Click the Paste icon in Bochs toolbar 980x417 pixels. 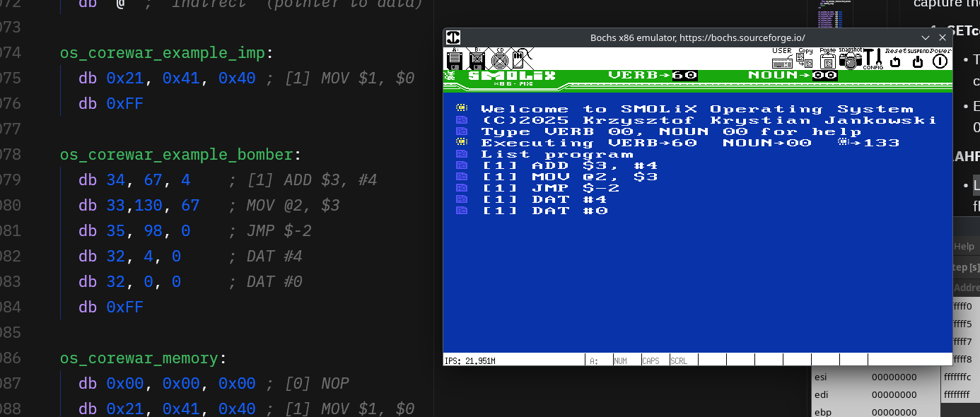pyautogui.click(x=827, y=59)
